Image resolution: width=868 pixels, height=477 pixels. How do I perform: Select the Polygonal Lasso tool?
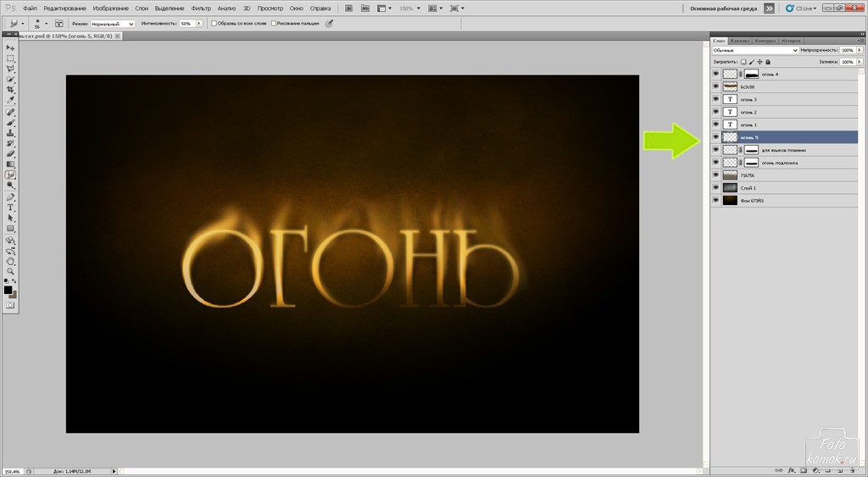point(10,69)
